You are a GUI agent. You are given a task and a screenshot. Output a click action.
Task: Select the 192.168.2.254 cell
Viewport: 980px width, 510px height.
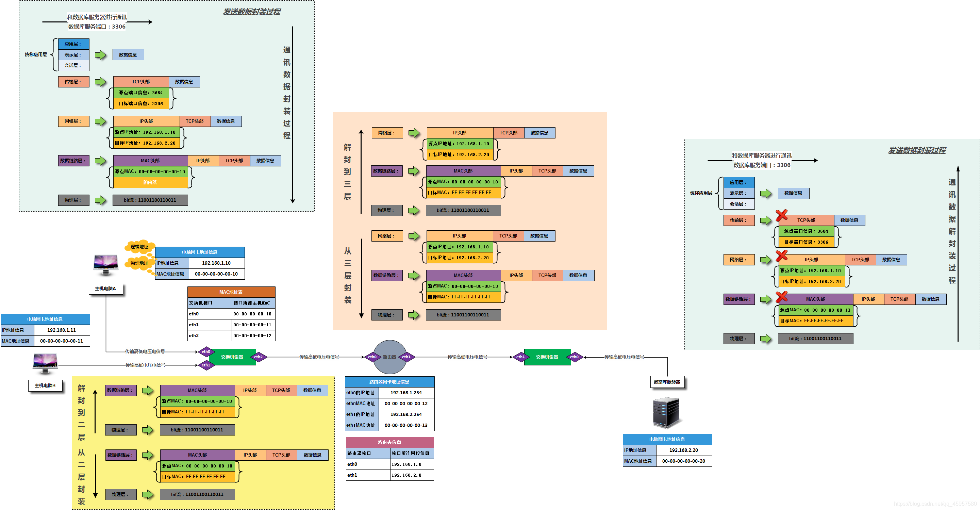click(406, 414)
